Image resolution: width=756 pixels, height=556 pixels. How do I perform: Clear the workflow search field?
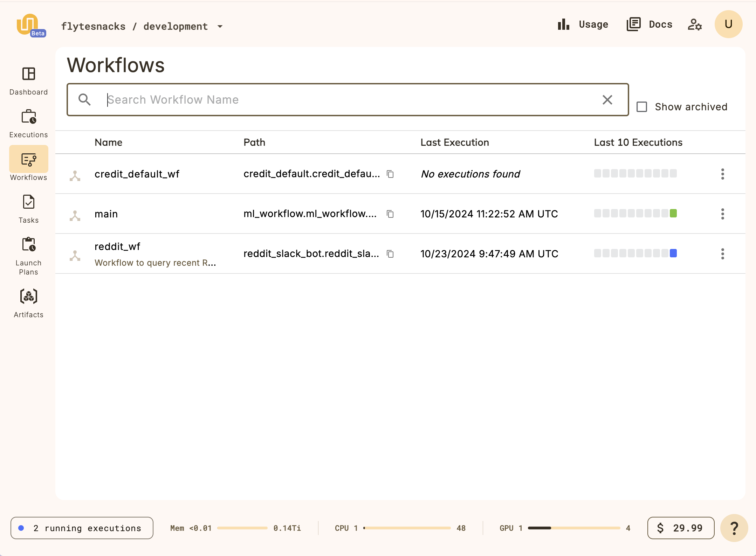(x=607, y=100)
